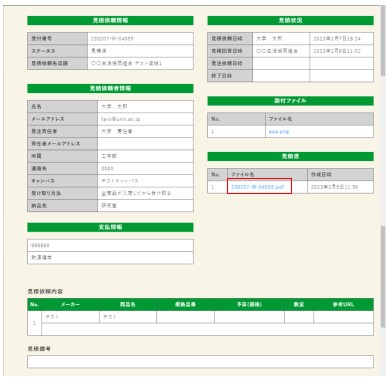Image resolution: width=389 pixels, height=379 pixels.
Task: Select the receiving method value beside 受け取り方法
Action: coord(136,193)
